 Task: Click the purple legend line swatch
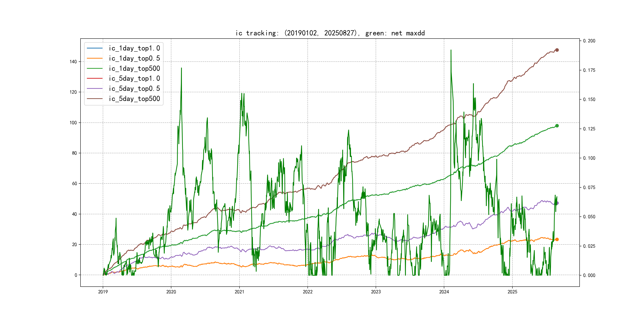point(94,88)
